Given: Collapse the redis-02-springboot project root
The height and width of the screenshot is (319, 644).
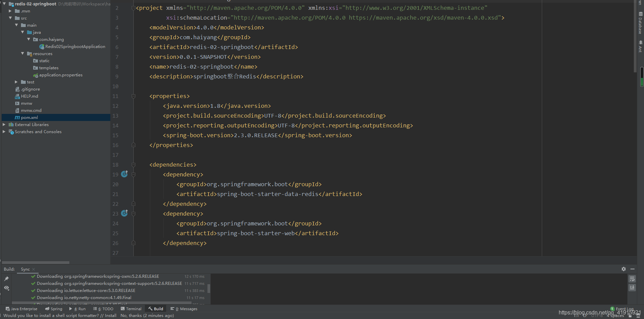Looking at the screenshot, I should (x=4, y=4).
